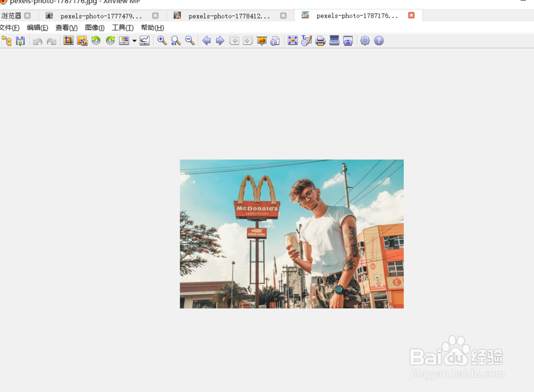Rotate image counter-clockwise
Image resolution: width=534 pixels, height=392 pixels.
coord(96,41)
